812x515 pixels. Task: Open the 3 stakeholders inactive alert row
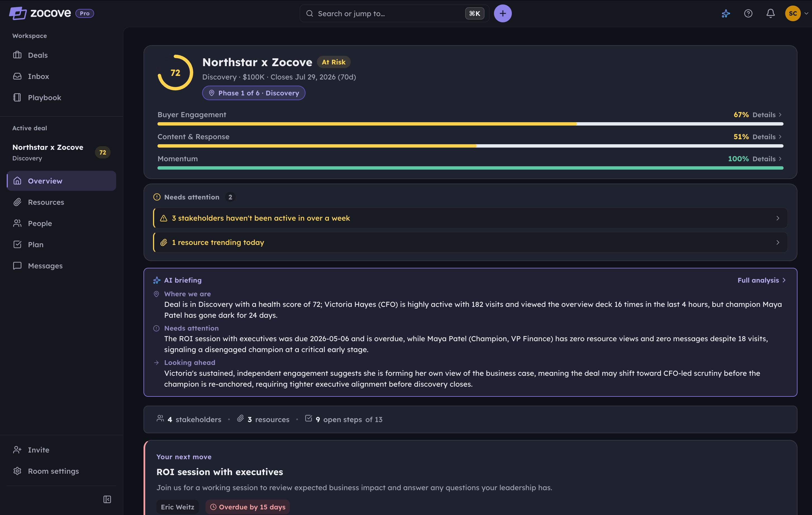coord(470,218)
